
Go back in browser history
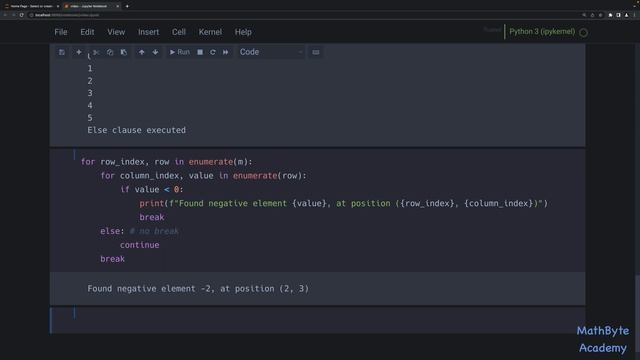5,15
